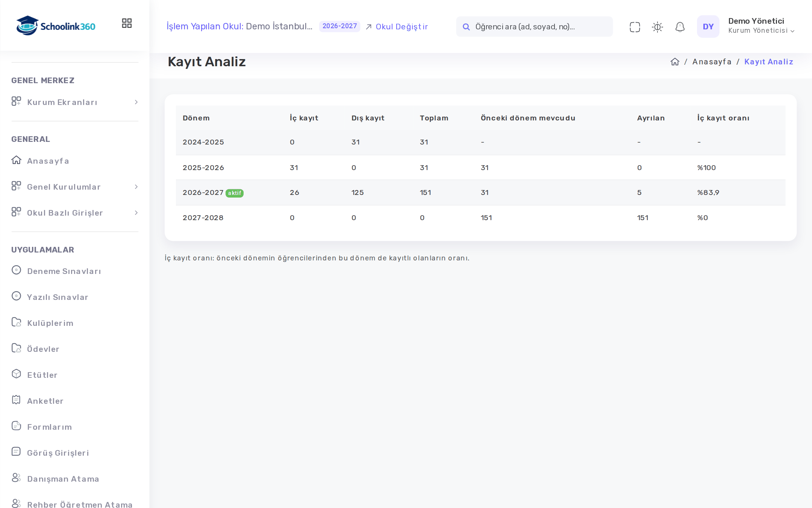Click the green aktif badge

coord(235,193)
